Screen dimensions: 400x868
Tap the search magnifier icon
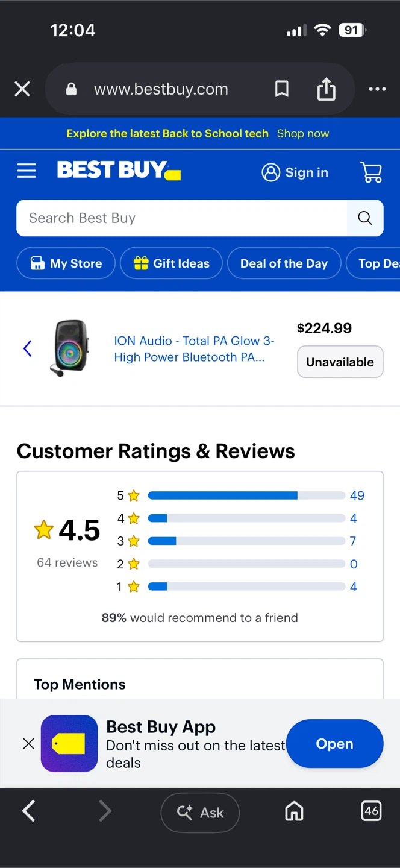(365, 218)
